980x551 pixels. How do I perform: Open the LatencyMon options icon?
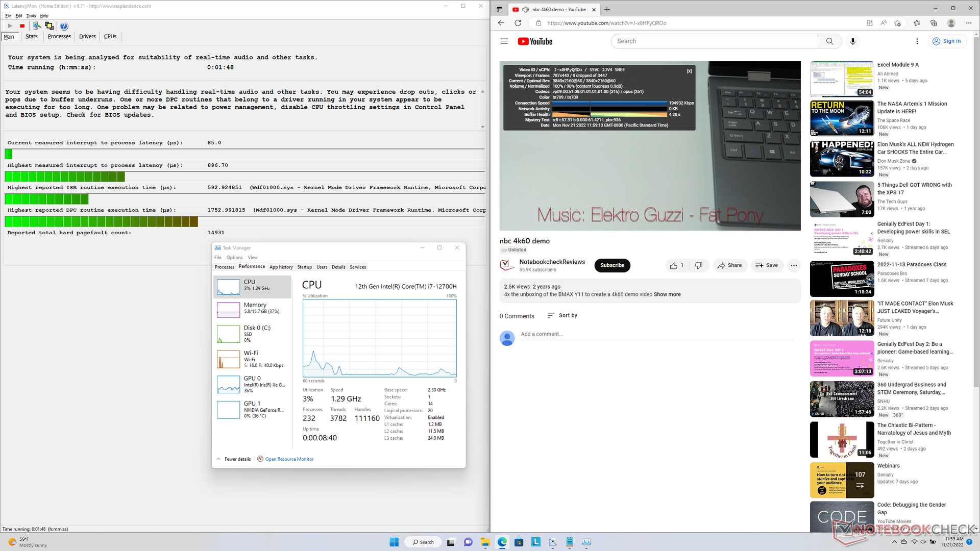click(37, 26)
